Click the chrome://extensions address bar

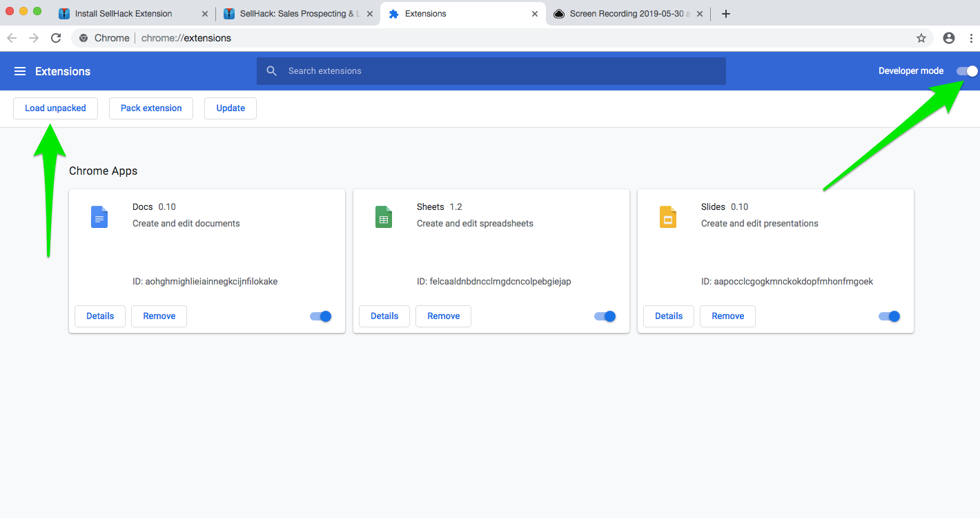pos(502,38)
